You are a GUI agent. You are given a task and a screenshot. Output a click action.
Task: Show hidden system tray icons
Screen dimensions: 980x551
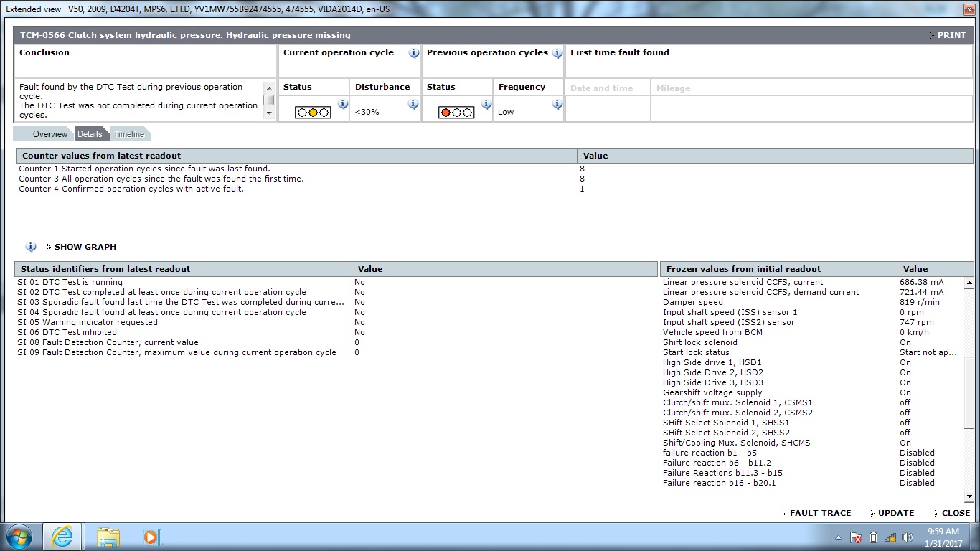839,537
